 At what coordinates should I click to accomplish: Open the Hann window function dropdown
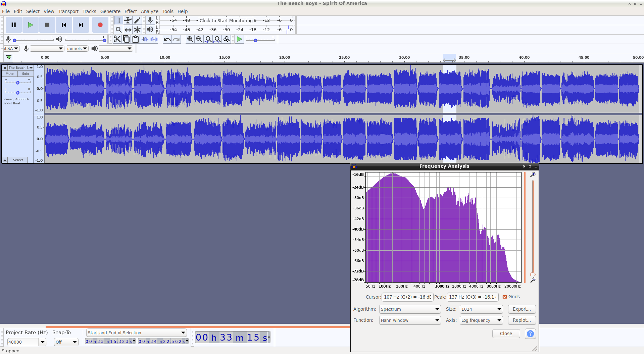(410, 320)
